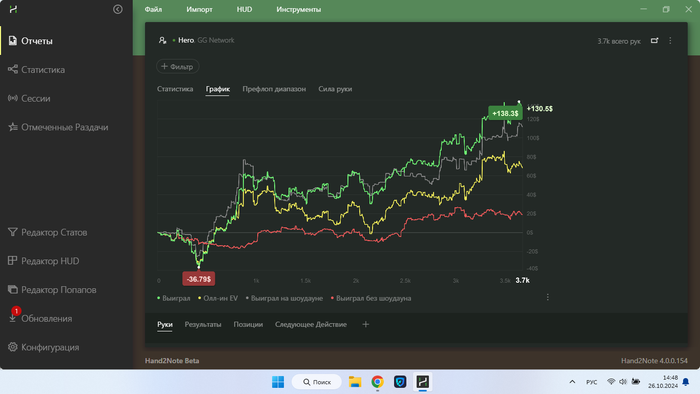Open the report three-dot options menu
The height and width of the screenshot is (394, 700).
point(670,41)
